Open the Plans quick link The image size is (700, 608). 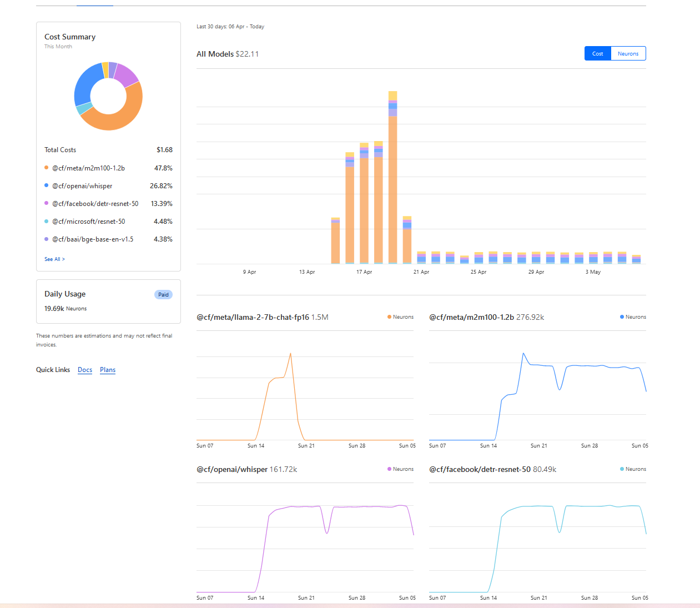(x=108, y=370)
